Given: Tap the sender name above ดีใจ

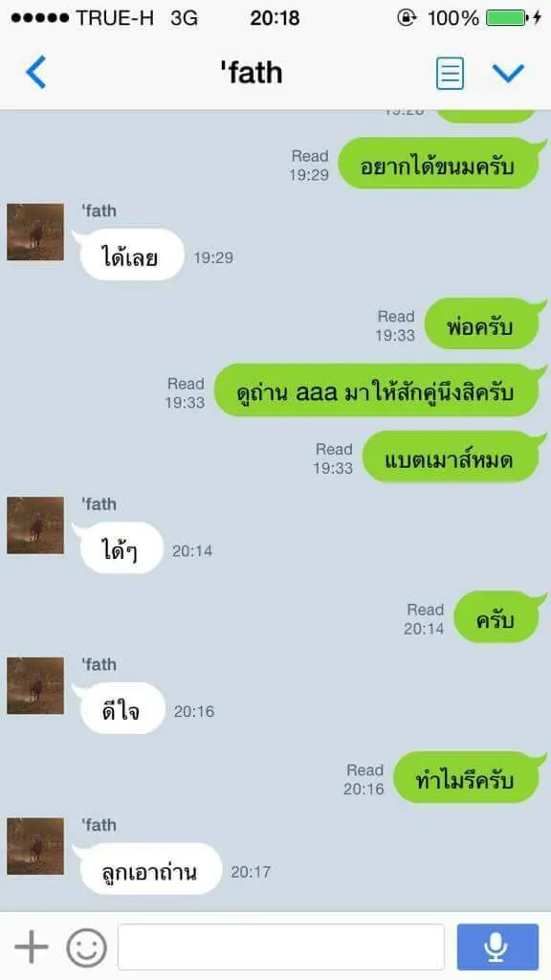Looking at the screenshot, I should coord(99,664).
